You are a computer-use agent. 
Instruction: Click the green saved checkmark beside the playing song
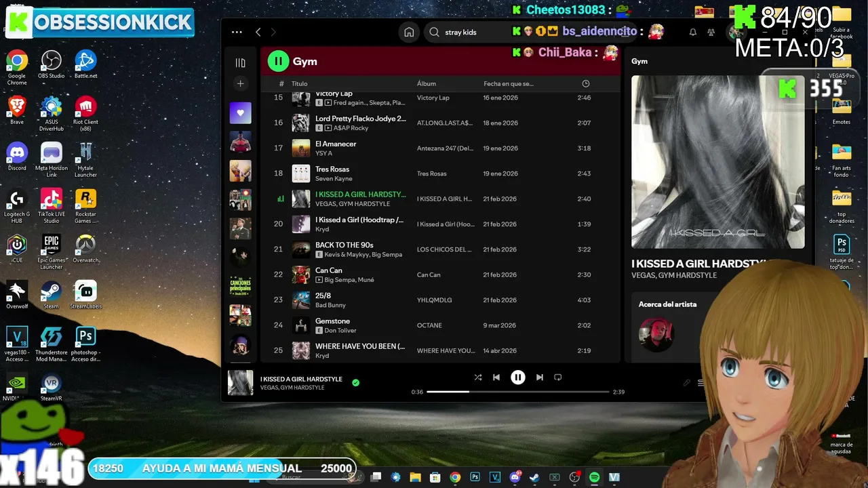pos(355,383)
